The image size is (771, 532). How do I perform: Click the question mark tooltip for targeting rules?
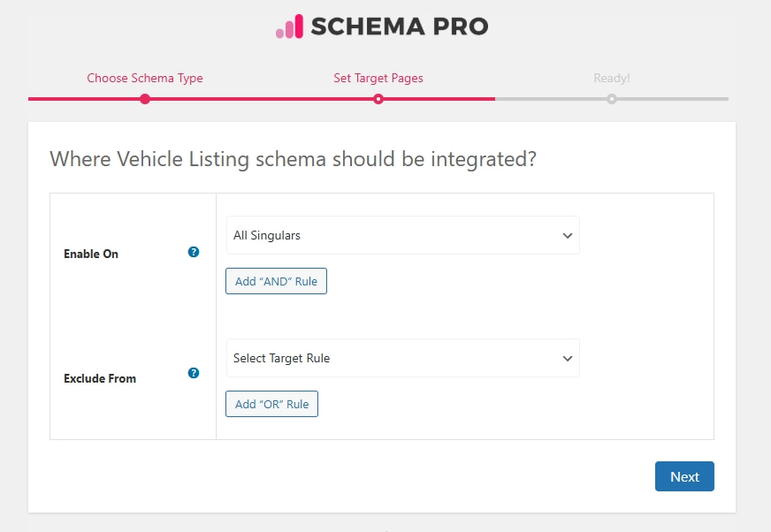click(193, 252)
